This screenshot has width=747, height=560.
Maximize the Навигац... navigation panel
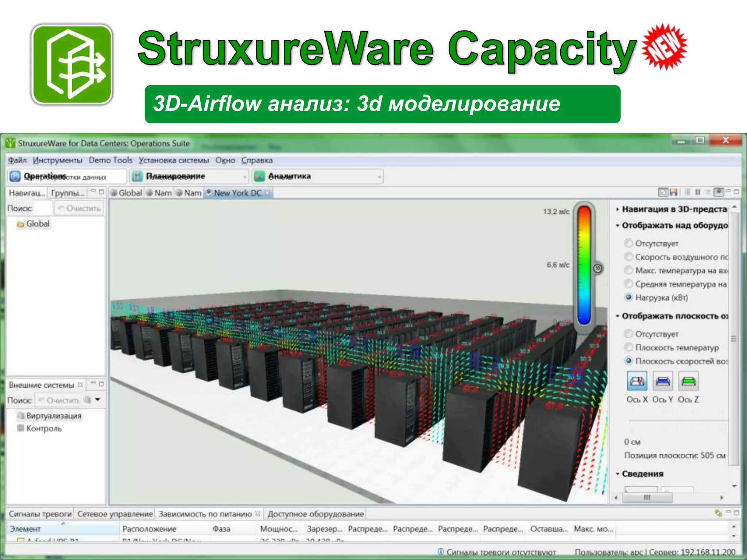pos(101,191)
